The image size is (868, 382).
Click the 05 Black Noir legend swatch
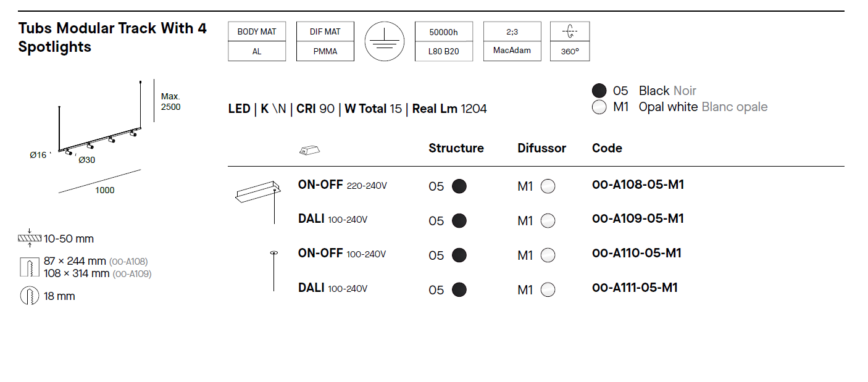tap(599, 91)
